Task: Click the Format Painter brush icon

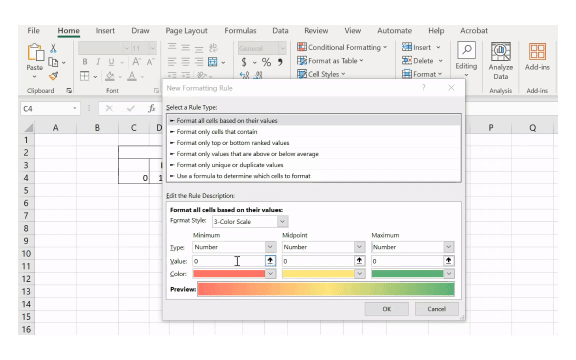Action: (53, 76)
